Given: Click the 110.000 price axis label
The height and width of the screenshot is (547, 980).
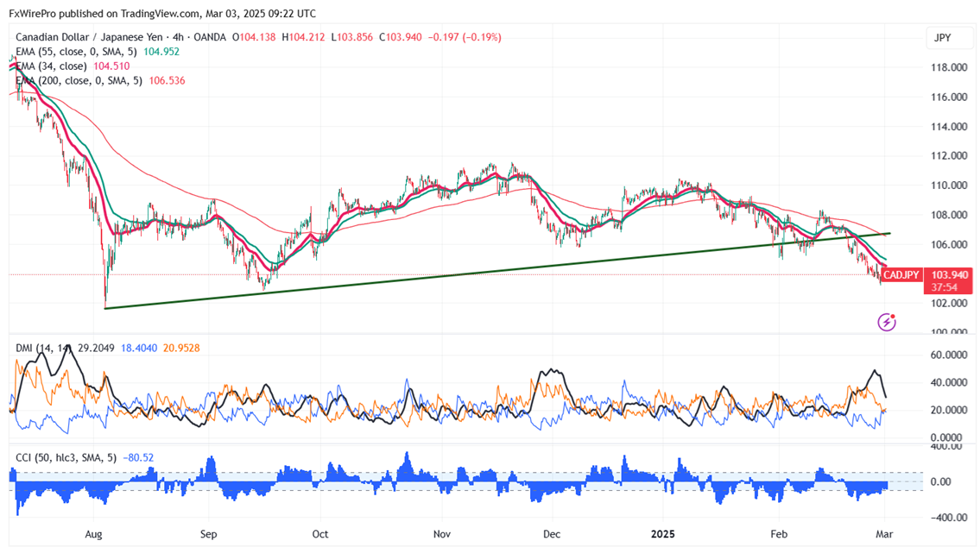Looking at the screenshot, I should point(950,185).
